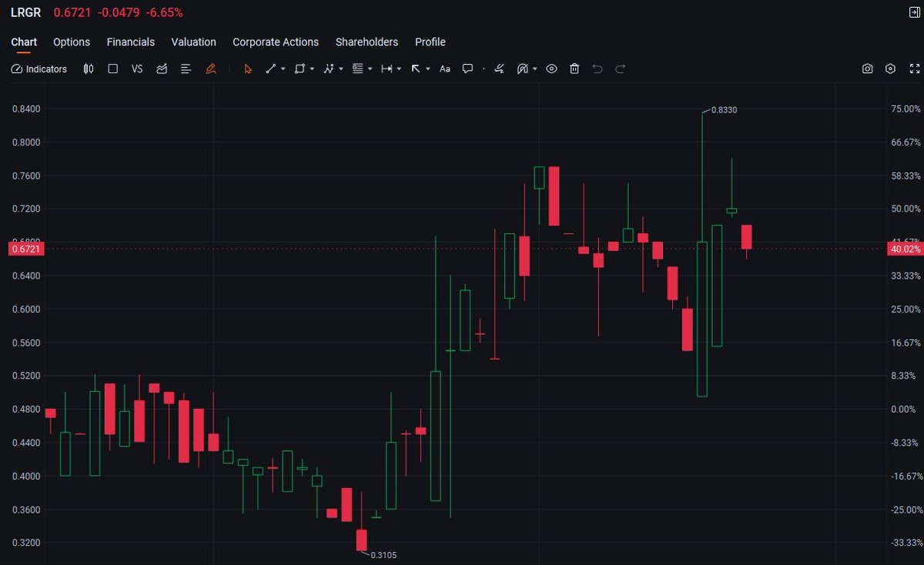Image resolution: width=924 pixels, height=565 pixels.
Task: Expand the magnet tool dropdown arrow
Action: point(534,69)
